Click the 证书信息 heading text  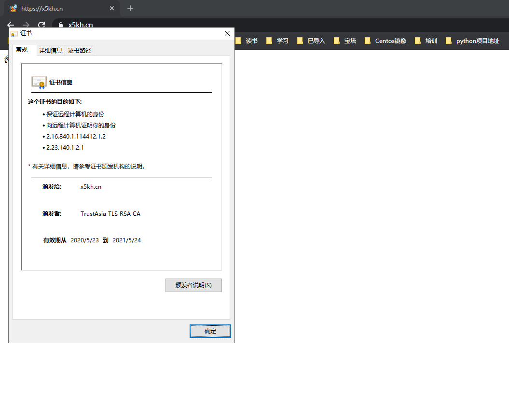tap(61, 83)
